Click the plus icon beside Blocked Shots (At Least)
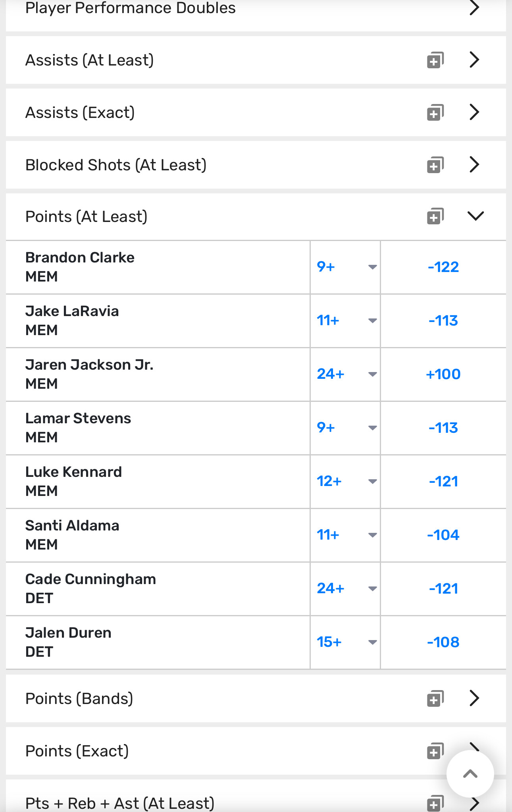Image resolution: width=512 pixels, height=812 pixels. coord(435,165)
